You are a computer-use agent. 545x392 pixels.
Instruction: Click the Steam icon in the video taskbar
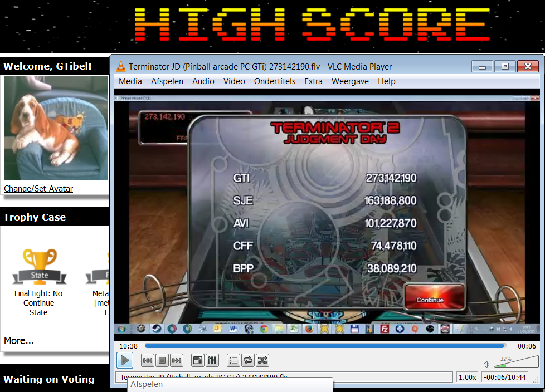(x=157, y=328)
